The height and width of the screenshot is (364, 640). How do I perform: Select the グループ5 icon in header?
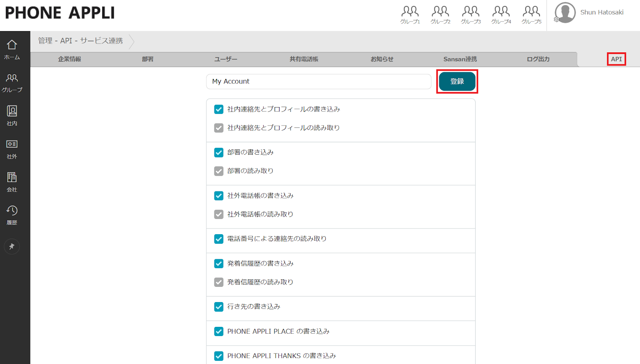[532, 15]
